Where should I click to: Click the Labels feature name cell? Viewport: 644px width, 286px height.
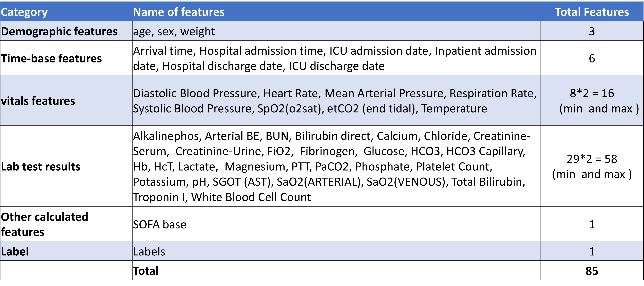[x=149, y=251]
